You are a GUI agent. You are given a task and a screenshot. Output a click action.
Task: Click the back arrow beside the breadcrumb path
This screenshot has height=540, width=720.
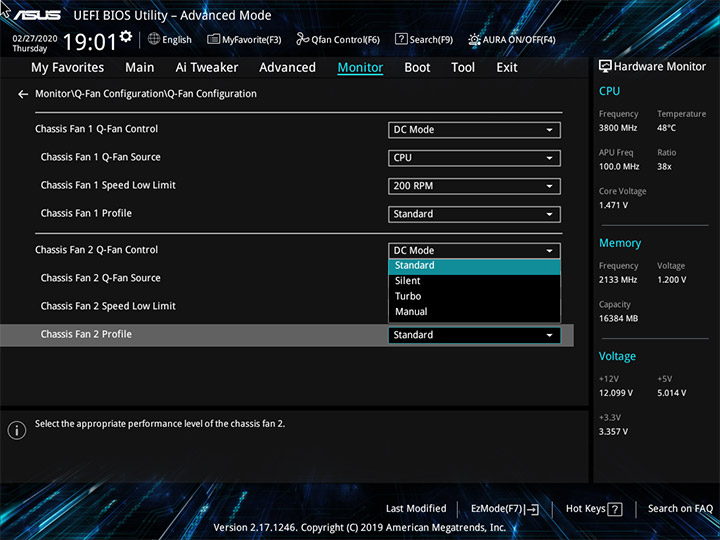click(23, 94)
